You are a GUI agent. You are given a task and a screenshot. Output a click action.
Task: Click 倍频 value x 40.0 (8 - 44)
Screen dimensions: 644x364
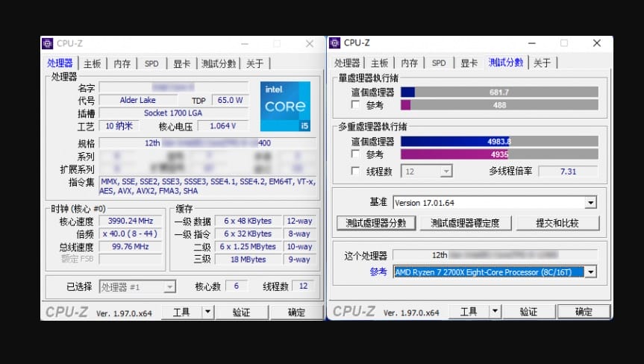[x=131, y=233]
